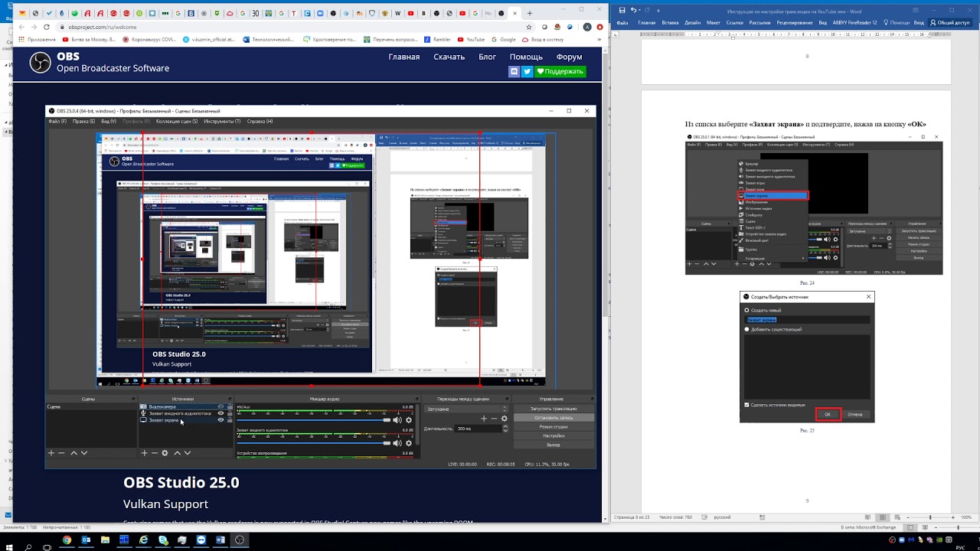Screen dimensions: 980x551
Task: Move source up arrow in Источники panel
Action: (177, 453)
